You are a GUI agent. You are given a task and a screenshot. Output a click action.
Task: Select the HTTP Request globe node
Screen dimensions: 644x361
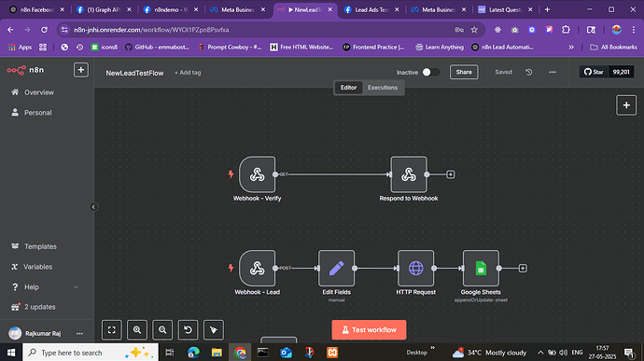415,268
